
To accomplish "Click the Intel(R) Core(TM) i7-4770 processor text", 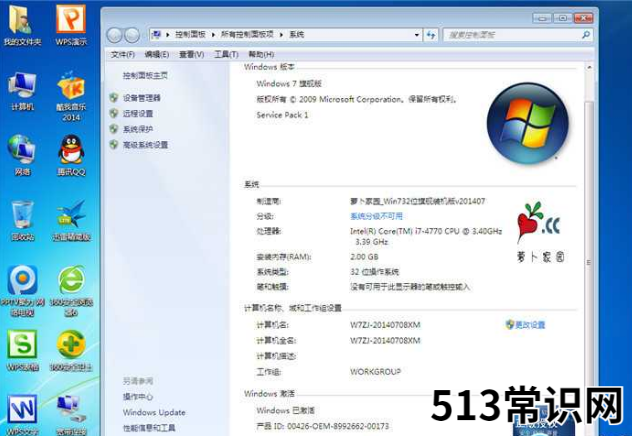I will [426, 236].
